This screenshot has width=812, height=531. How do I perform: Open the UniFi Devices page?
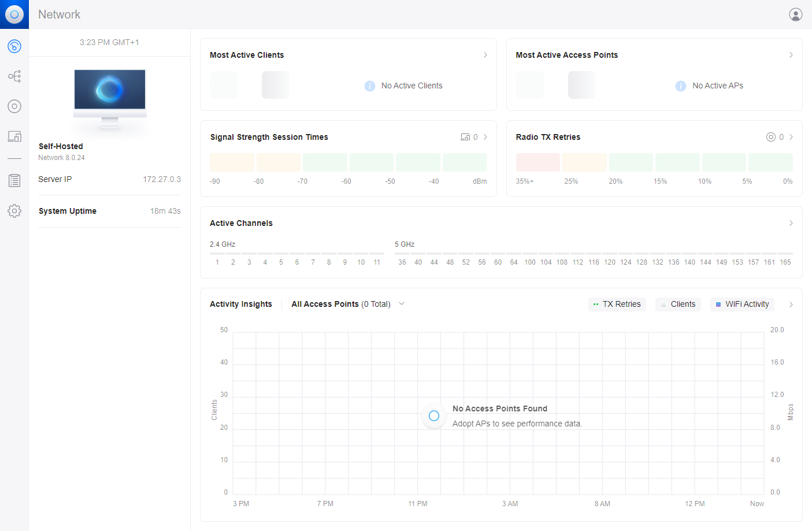coord(14,106)
